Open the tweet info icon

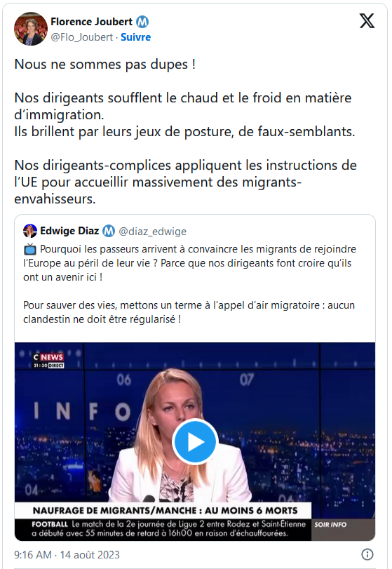(x=367, y=554)
